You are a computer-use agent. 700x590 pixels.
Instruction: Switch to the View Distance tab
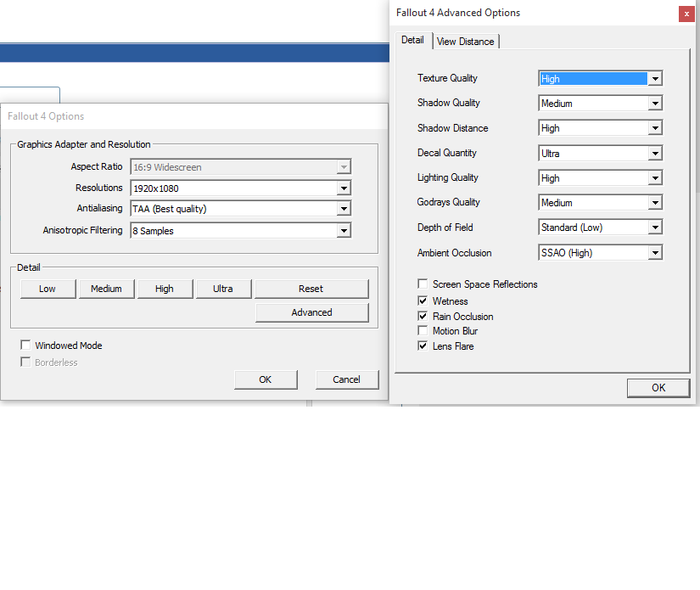click(x=465, y=42)
